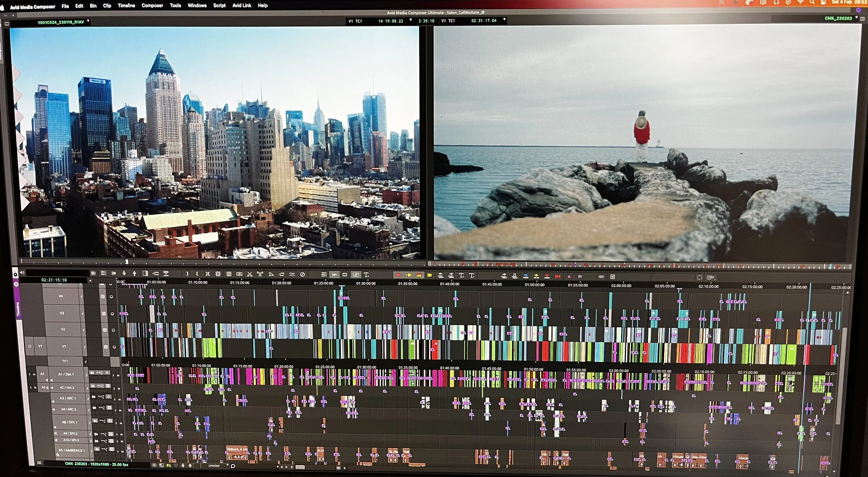Click the Mark Clip bracket icon
This screenshot has width=868, height=477.
click(208, 274)
